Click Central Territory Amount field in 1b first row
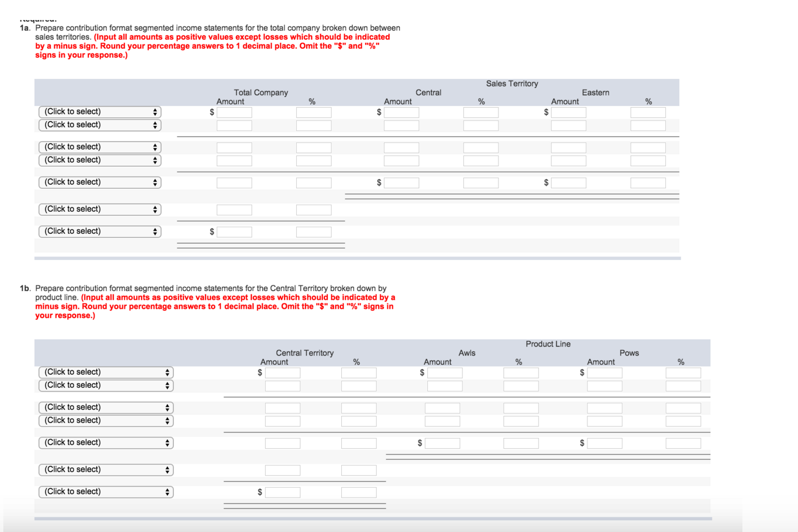This screenshot has width=798, height=532. click(x=282, y=373)
